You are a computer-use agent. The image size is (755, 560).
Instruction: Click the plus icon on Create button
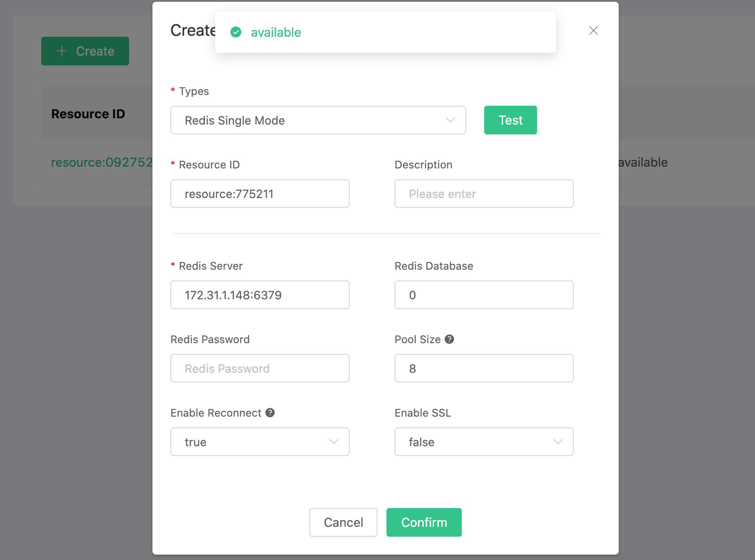pyautogui.click(x=62, y=51)
